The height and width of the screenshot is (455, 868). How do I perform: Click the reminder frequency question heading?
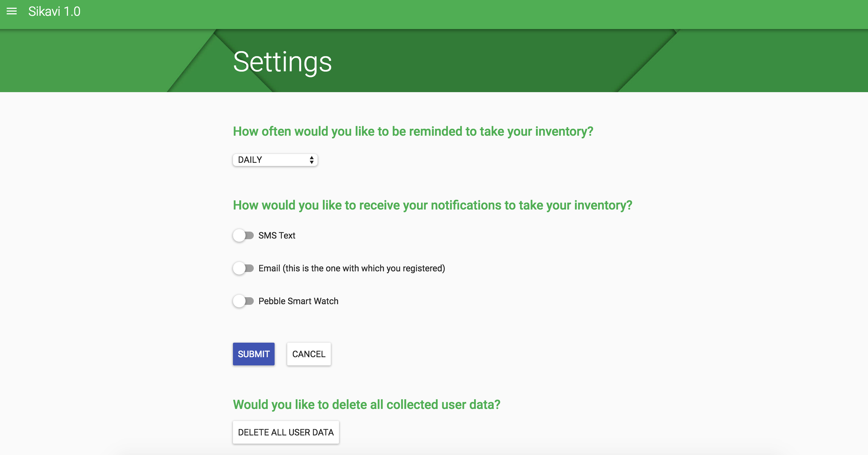click(x=413, y=131)
